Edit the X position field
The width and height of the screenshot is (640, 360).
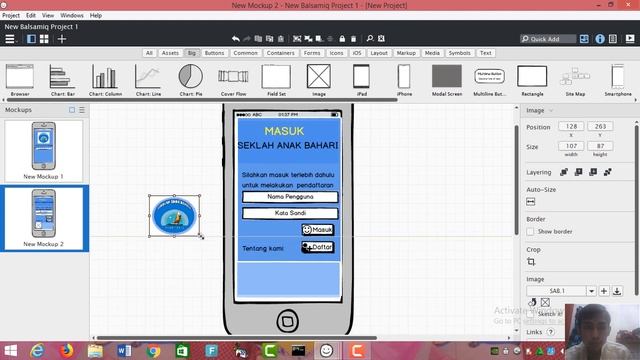tap(571, 127)
